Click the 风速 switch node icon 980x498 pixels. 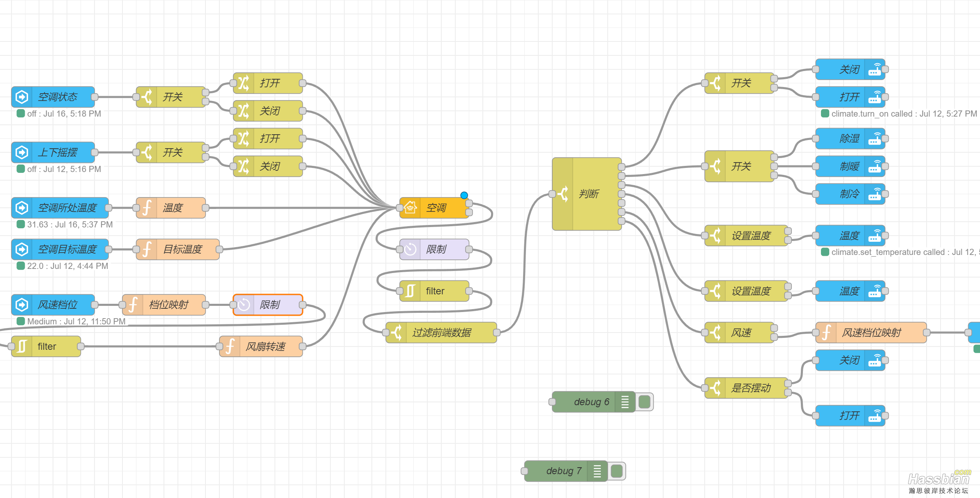pos(715,333)
